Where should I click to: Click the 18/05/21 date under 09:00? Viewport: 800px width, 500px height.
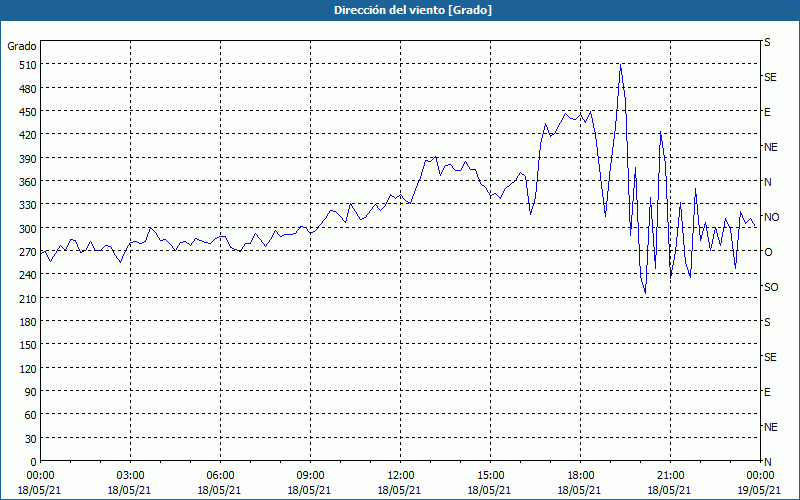(x=310, y=490)
